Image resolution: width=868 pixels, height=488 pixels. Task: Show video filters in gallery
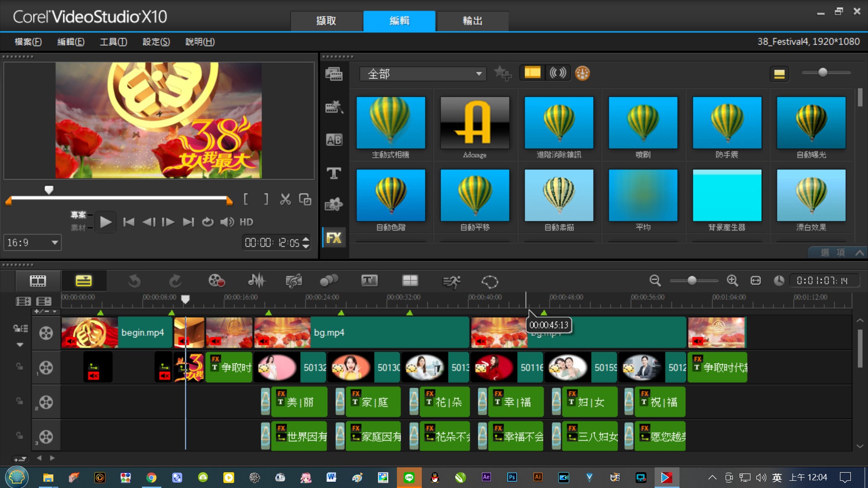[532, 73]
